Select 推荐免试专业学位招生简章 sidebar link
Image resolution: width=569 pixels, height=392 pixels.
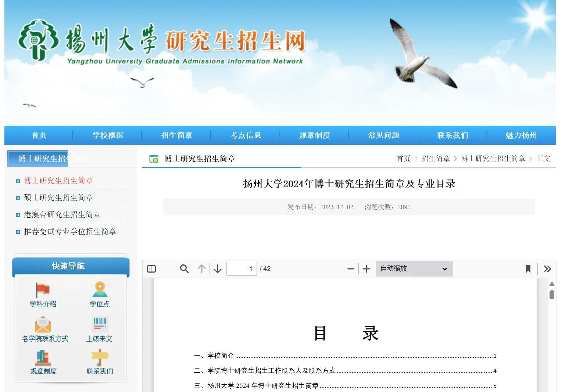tap(70, 232)
